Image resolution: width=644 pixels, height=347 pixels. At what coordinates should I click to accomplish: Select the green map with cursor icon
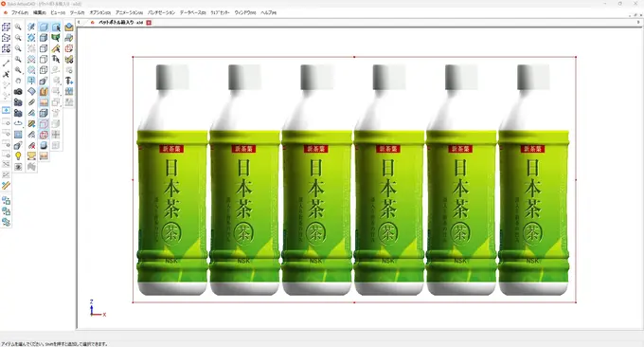click(x=56, y=37)
